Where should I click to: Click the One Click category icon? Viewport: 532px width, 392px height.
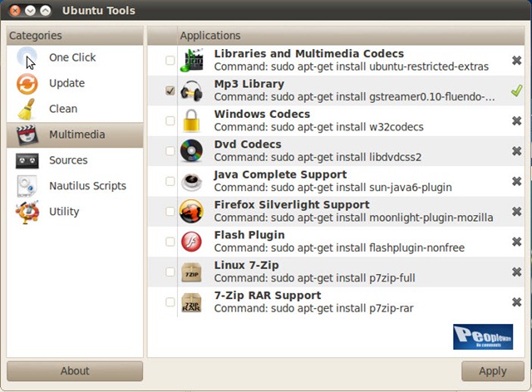pos(27,57)
